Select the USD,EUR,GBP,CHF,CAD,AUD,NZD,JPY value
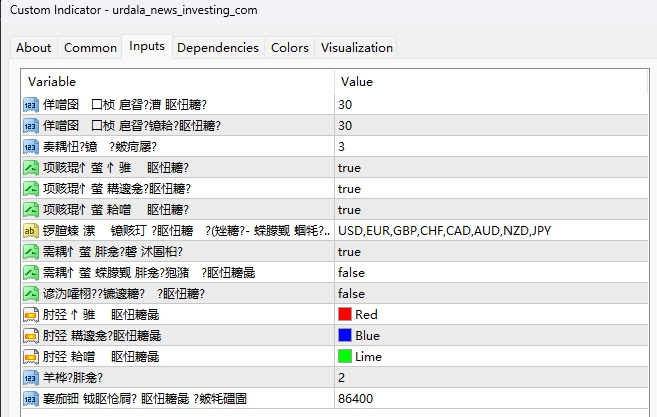 445,231
